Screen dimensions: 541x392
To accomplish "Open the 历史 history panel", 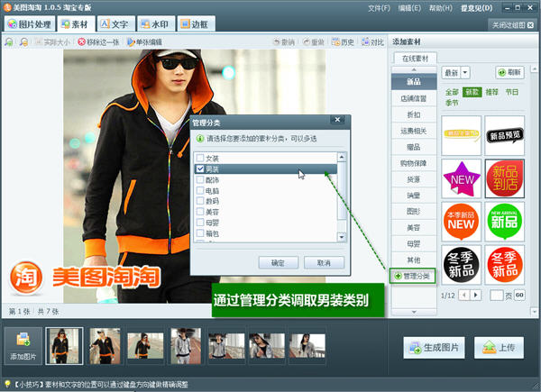I will [343, 42].
